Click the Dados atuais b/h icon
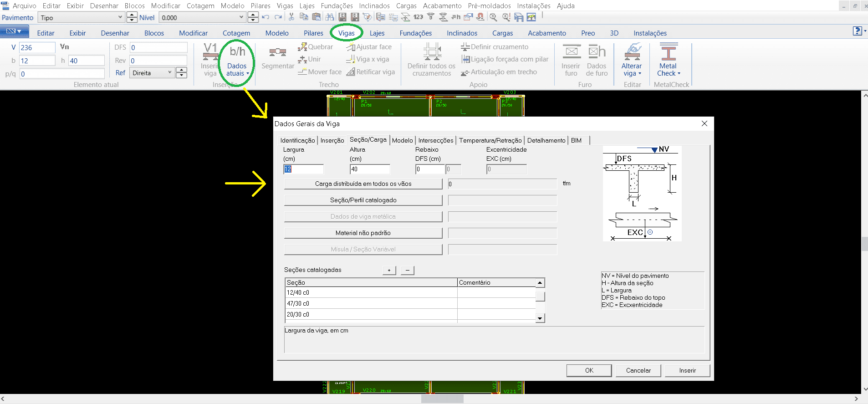 coord(237,52)
